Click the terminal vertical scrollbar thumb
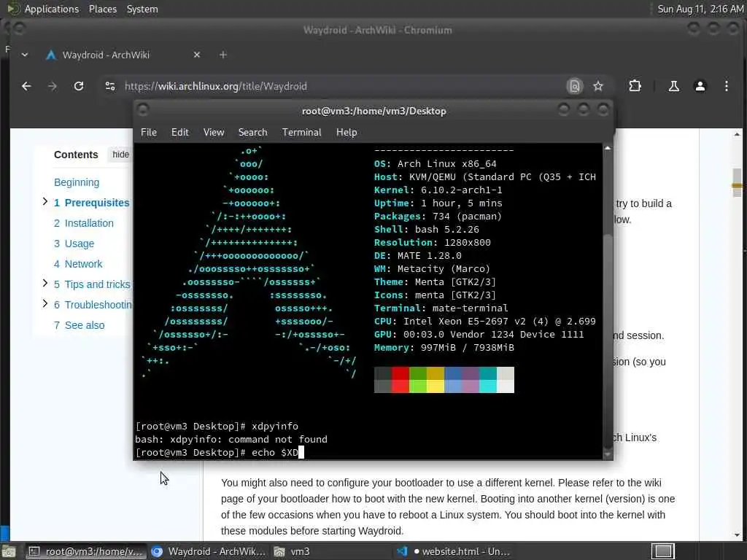 [x=608, y=341]
